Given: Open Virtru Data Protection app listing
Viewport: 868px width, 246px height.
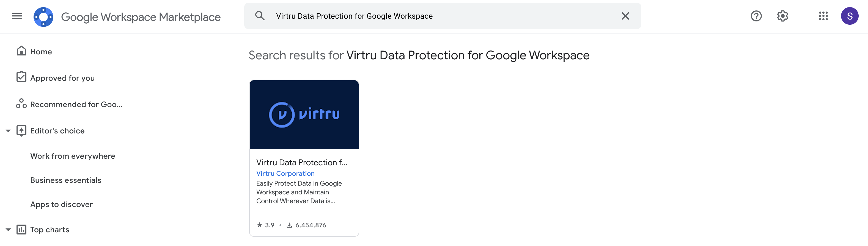Looking at the screenshot, I should pos(302,162).
